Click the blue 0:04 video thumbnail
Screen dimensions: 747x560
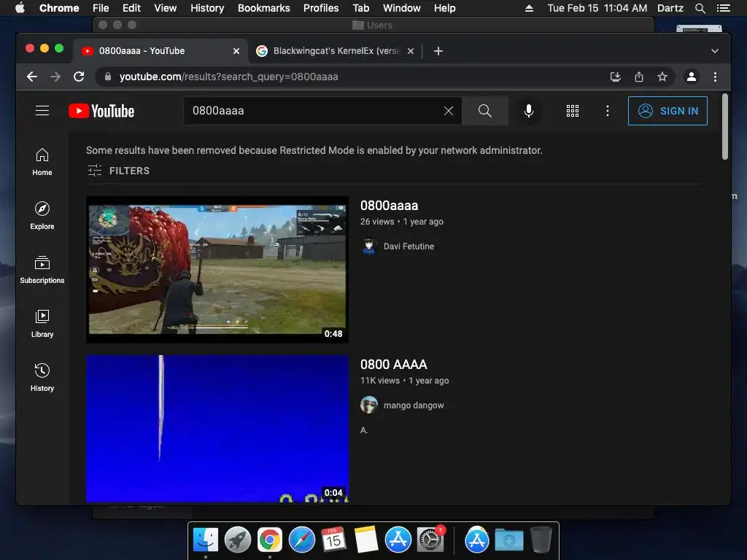pos(217,429)
